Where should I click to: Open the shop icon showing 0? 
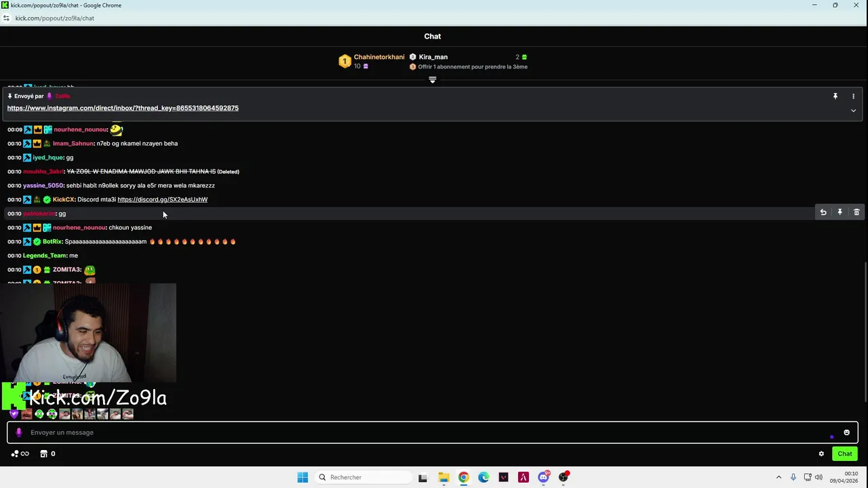click(47, 454)
